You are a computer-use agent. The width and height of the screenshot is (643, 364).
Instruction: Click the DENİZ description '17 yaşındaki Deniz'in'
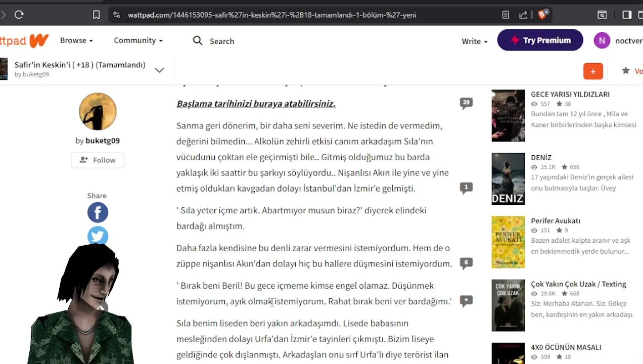[582, 183]
